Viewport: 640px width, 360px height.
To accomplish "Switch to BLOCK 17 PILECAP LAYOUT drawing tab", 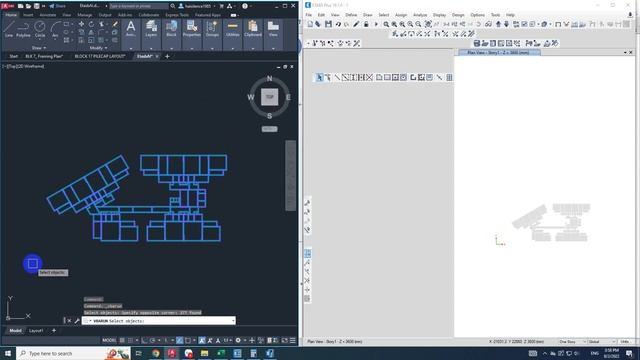I will coord(100,56).
